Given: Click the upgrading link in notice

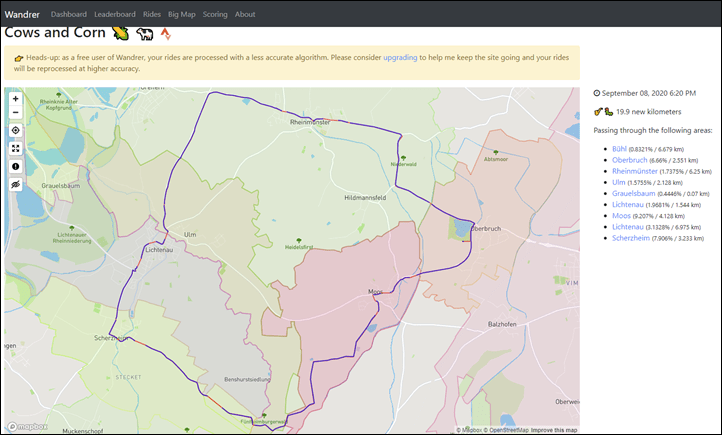Looking at the screenshot, I should pos(400,58).
